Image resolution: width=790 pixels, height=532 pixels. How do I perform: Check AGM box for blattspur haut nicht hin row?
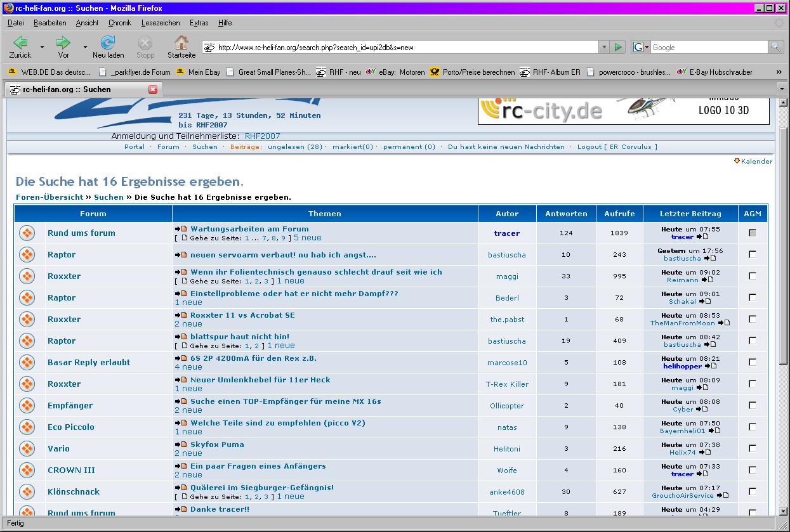753,341
